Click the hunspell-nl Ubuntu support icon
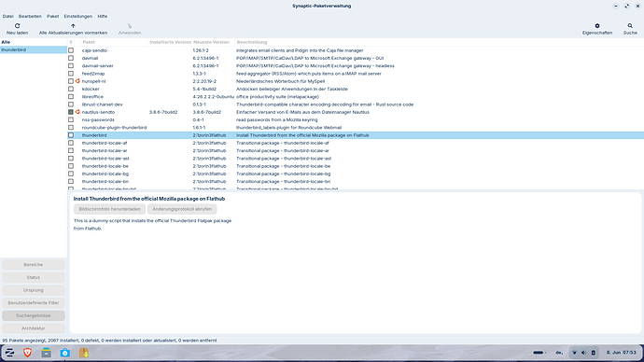 tap(77, 81)
